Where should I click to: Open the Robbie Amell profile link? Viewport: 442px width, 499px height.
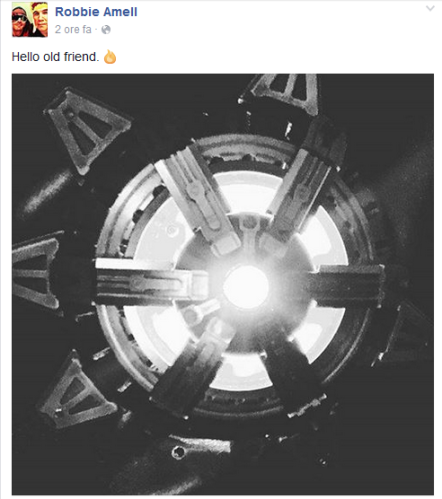click(x=96, y=12)
